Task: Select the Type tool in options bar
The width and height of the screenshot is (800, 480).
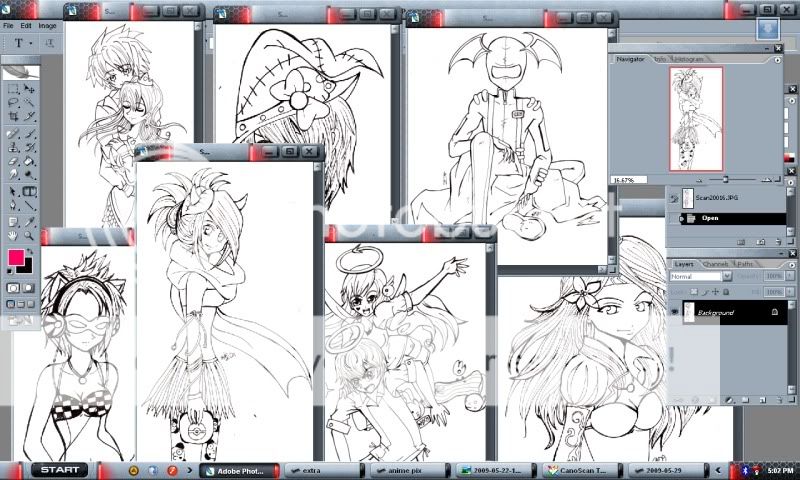Action: (x=18, y=43)
